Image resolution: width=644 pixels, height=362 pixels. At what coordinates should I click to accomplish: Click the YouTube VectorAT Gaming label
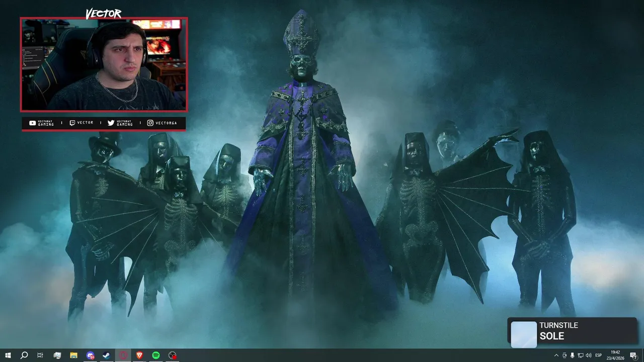point(41,123)
